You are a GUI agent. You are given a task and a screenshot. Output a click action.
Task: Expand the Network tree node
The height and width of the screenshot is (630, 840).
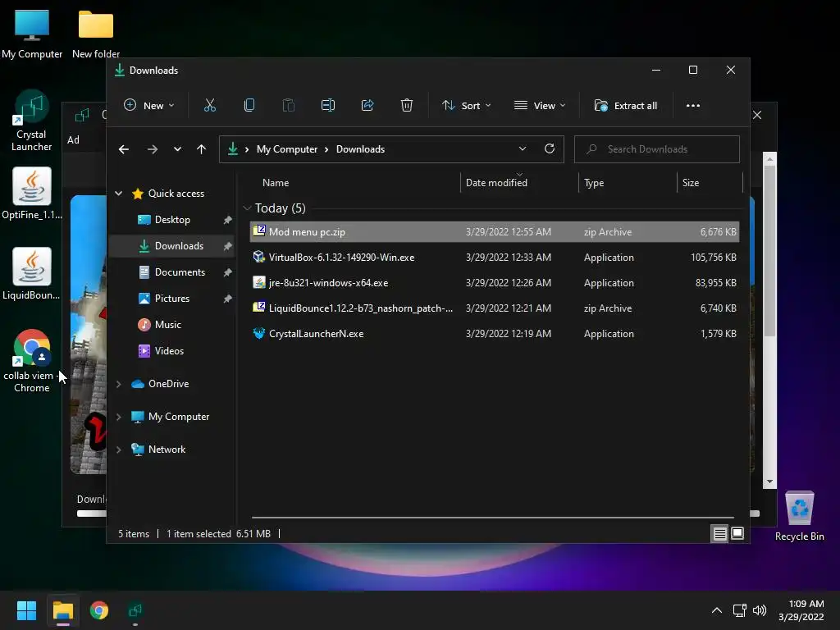pos(118,450)
